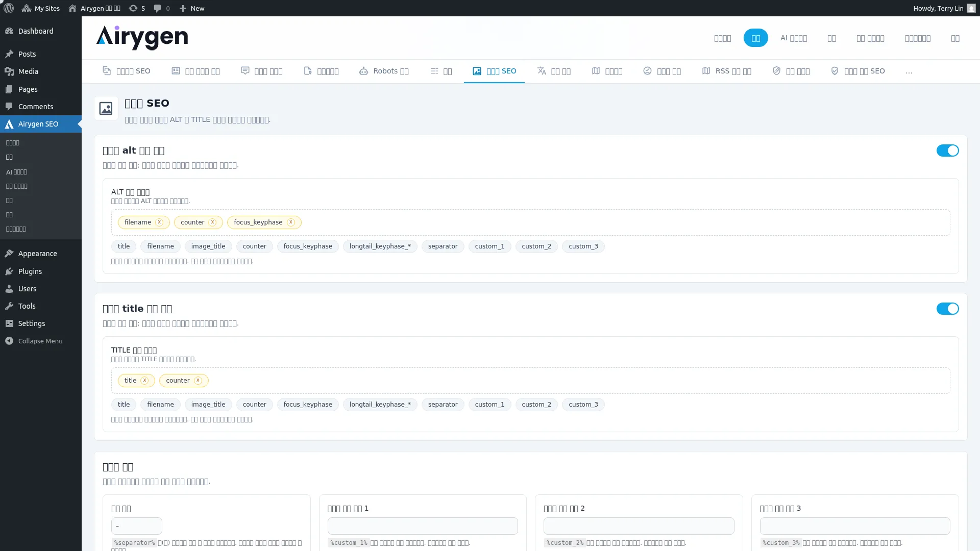Click the image icon beside the SEO heading
Viewport: 980px width, 551px height.
[106, 108]
